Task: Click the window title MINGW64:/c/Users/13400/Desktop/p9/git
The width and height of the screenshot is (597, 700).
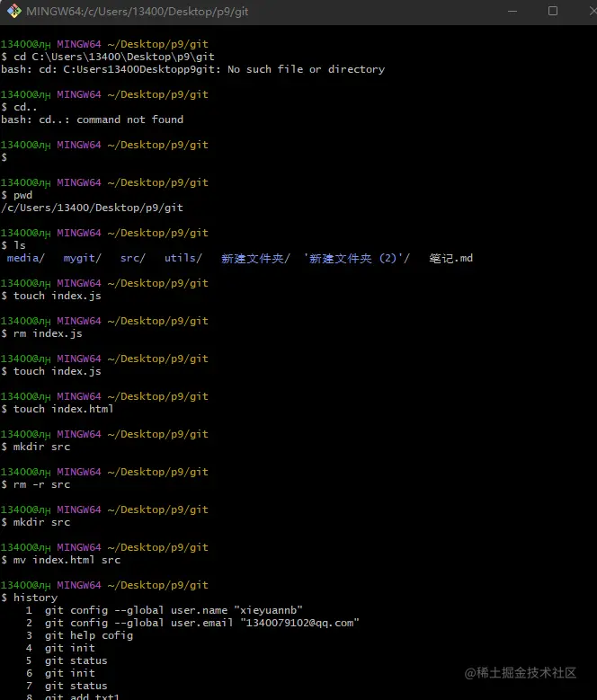Action: click(137, 12)
